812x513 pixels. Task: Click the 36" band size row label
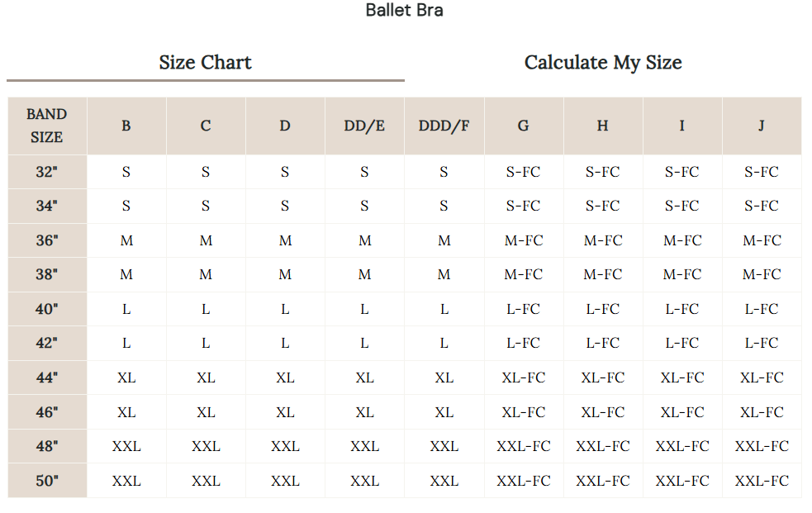[x=47, y=240]
